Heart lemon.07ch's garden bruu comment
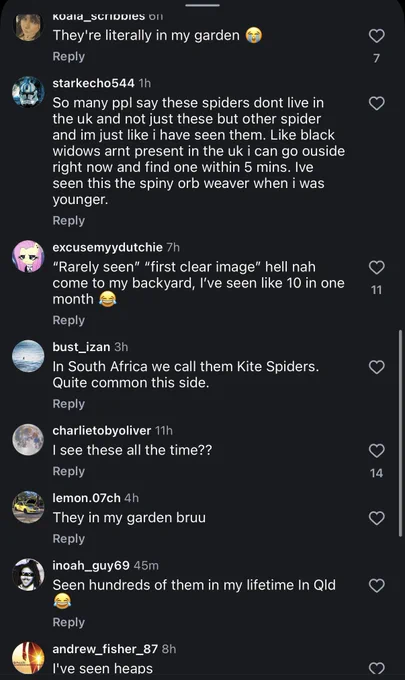This screenshot has width=405, height=680. tap(376, 518)
